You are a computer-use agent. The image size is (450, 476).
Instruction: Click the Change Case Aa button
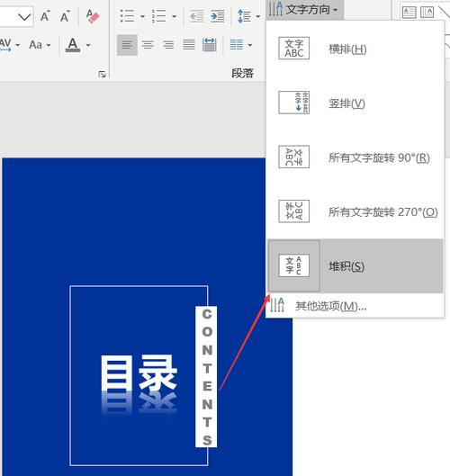point(35,45)
